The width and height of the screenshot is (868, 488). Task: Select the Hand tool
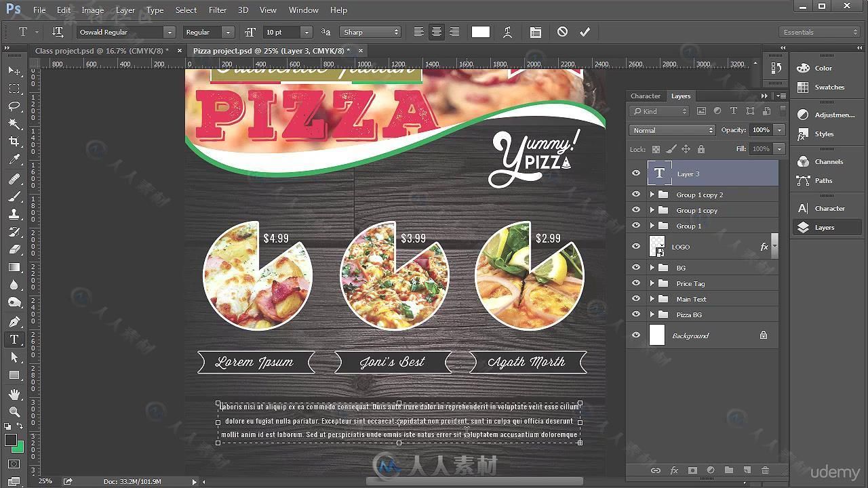[14, 394]
